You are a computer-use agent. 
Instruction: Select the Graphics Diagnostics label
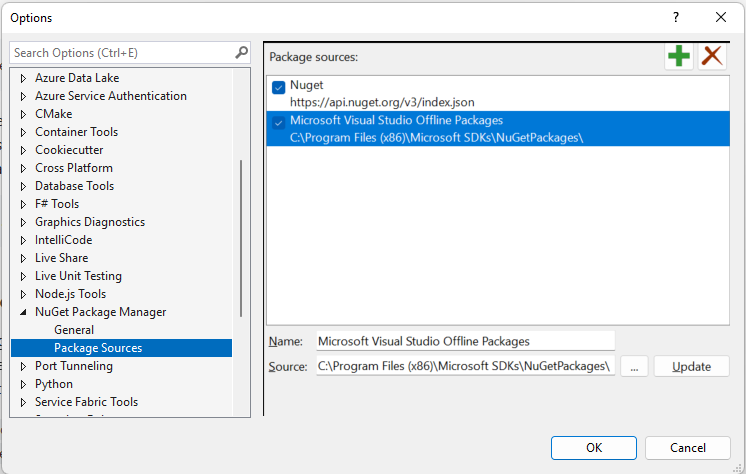(89, 222)
